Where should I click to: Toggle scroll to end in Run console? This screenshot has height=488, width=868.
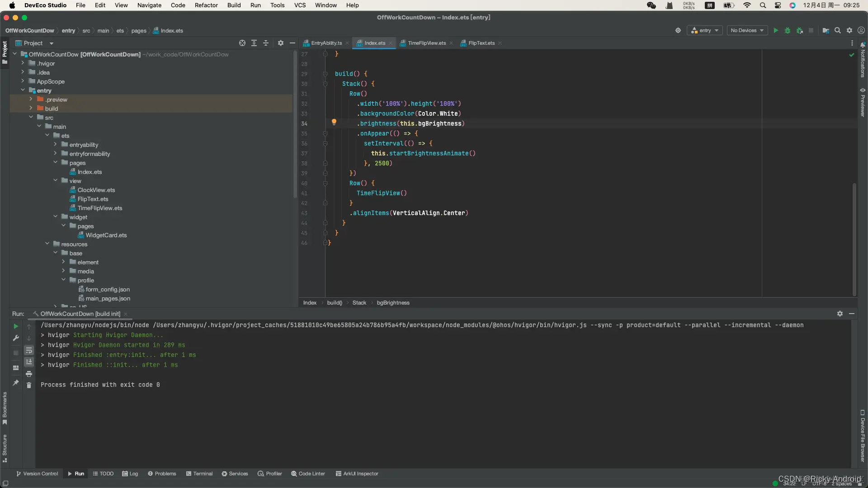tap(29, 362)
